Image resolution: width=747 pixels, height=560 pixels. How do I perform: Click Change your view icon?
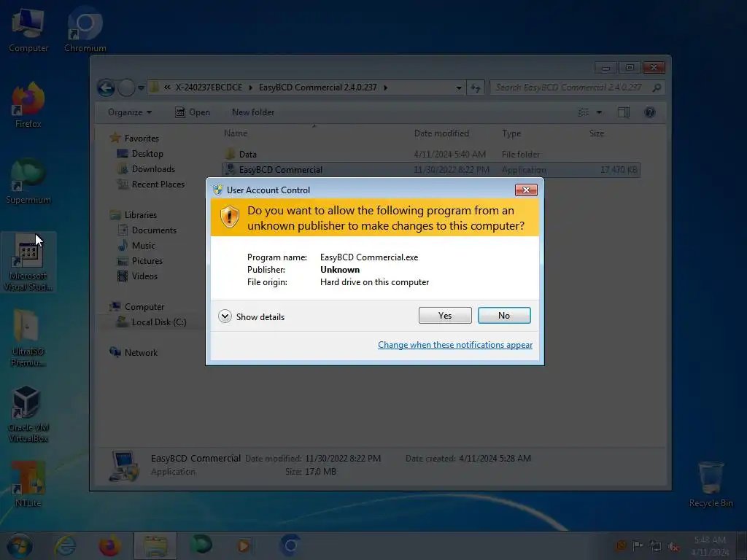coord(583,112)
